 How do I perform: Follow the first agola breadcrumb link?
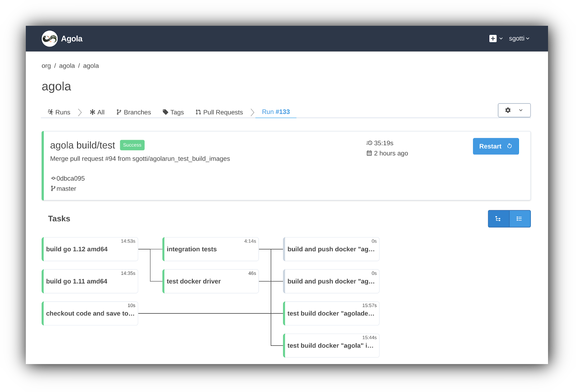(67, 66)
